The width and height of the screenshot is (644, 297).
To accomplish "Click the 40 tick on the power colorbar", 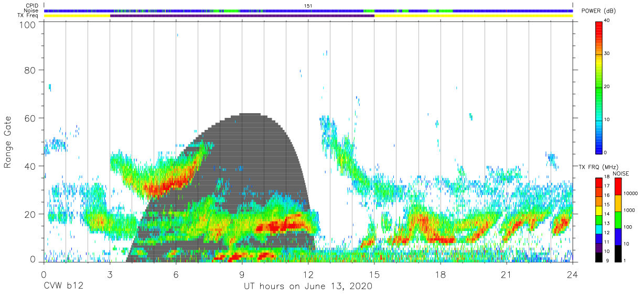I will point(607,20).
